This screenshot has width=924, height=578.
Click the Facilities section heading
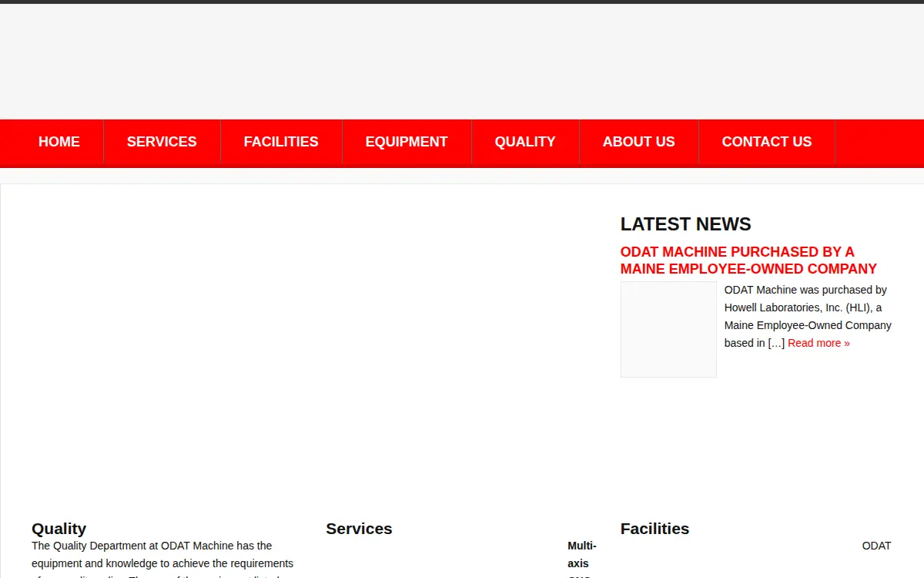[654, 529]
